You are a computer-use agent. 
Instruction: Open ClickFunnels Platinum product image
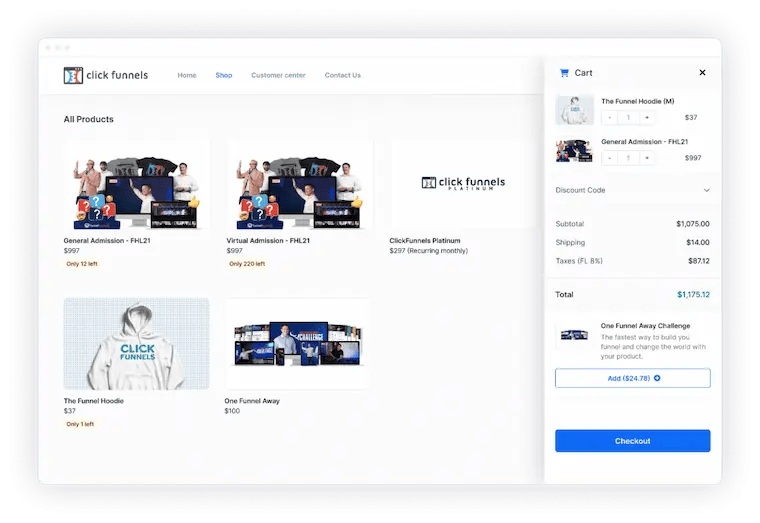[x=462, y=185]
